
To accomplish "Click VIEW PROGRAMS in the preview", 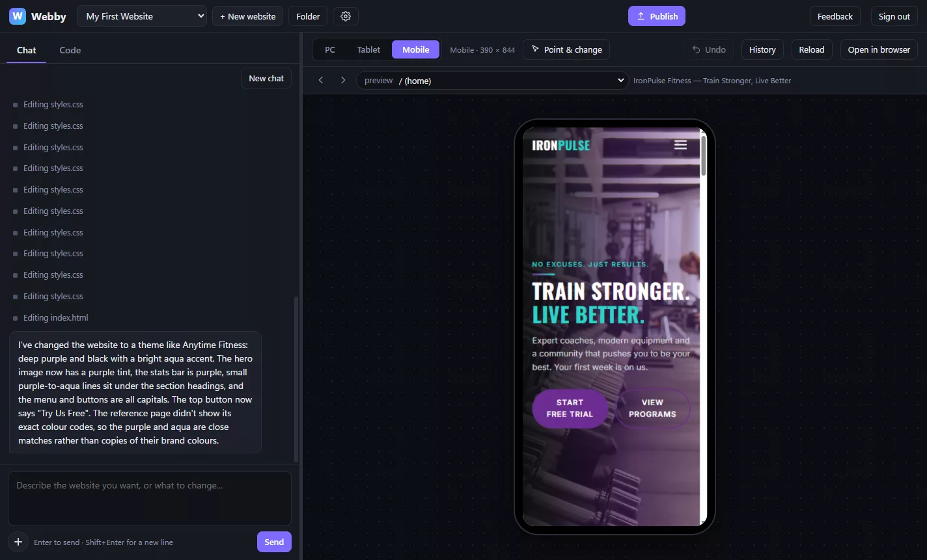I will tap(652, 408).
